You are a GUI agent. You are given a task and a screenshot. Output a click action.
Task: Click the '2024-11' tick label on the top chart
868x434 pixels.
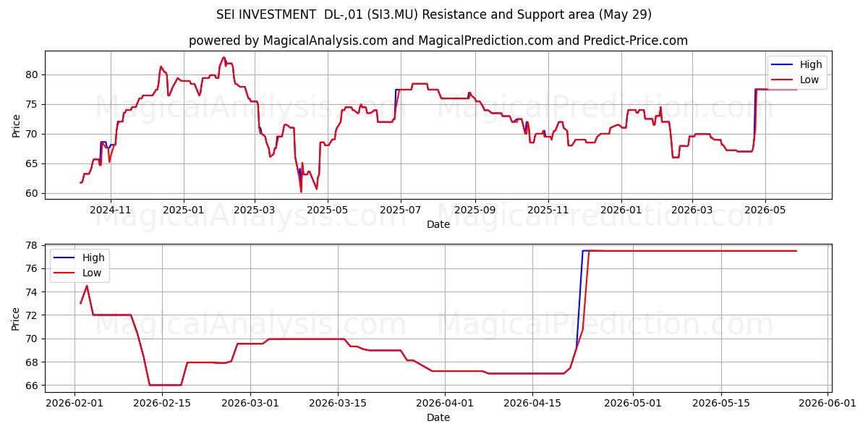point(111,210)
